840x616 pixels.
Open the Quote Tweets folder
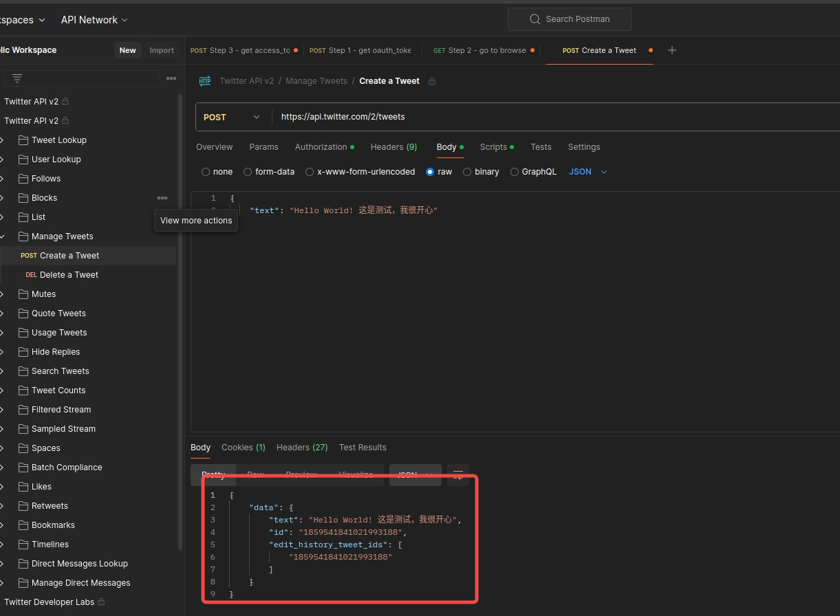[x=58, y=313]
